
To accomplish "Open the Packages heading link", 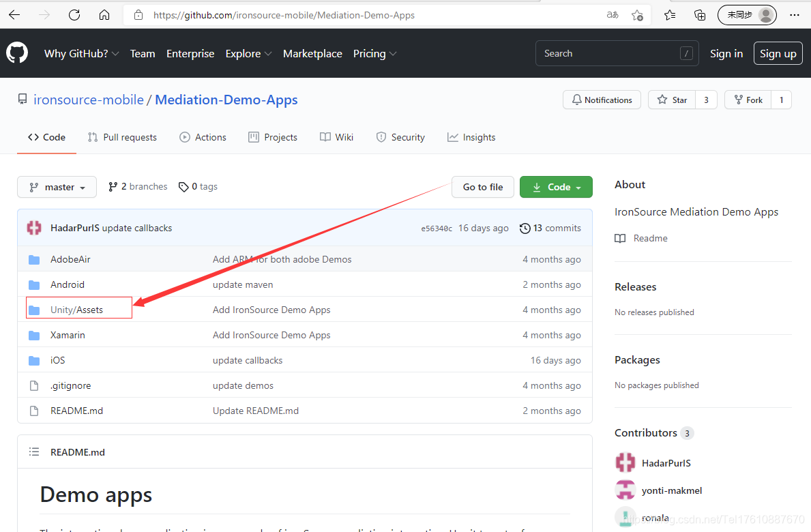I will coord(637,360).
